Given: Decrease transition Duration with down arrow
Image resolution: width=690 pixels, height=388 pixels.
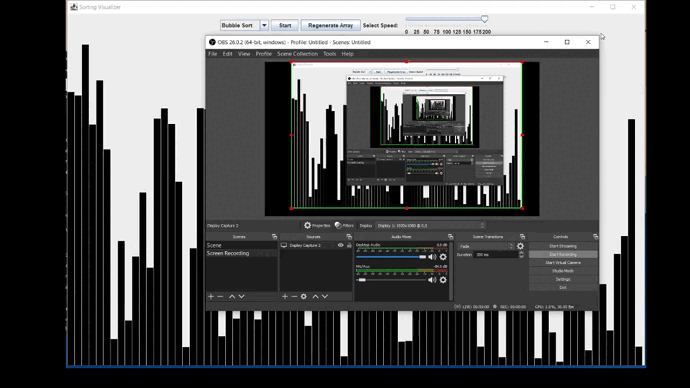Looking at the screenshot, I should pyautogui.click(x=521, y=256).
